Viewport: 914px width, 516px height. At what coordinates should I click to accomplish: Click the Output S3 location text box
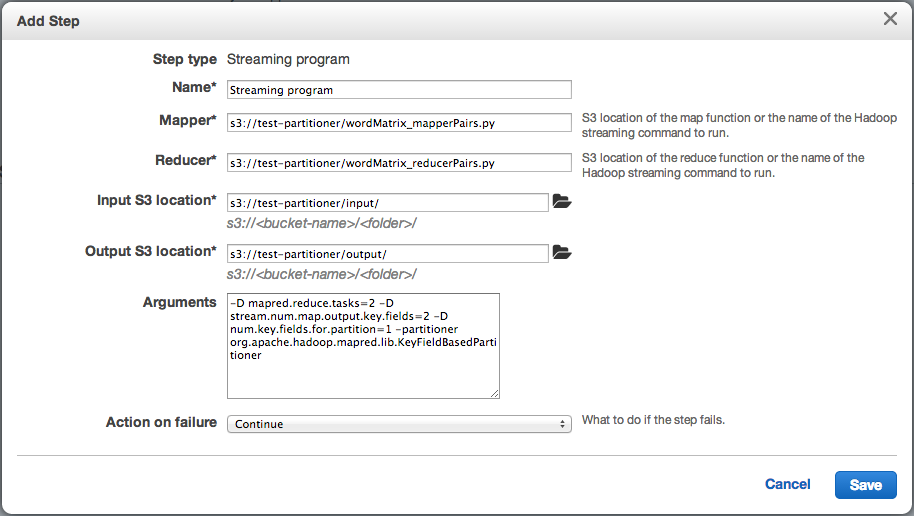click(388, 253)
